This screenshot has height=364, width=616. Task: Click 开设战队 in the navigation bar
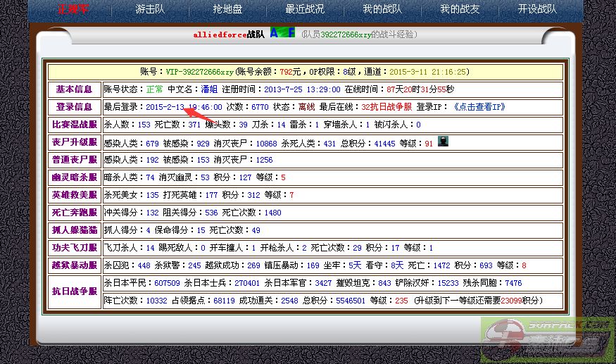(x=537, y=9)
